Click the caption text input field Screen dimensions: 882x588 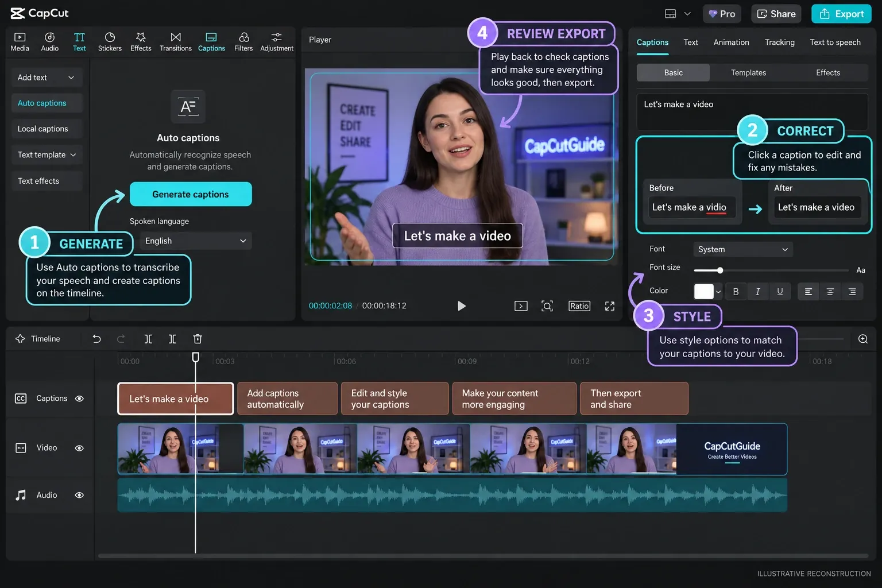[752, 111]
